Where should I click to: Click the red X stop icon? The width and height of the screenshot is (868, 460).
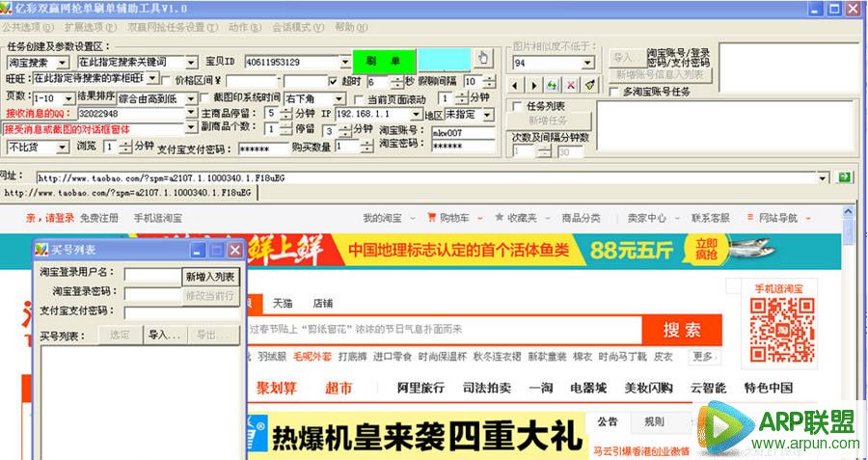pyautogui.click(x=571, y=85)
